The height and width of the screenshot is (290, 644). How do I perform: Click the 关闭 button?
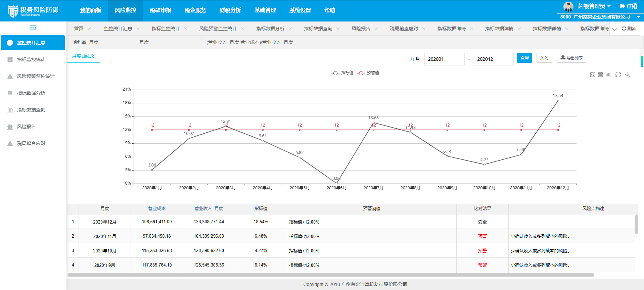[x=544, y=58]
